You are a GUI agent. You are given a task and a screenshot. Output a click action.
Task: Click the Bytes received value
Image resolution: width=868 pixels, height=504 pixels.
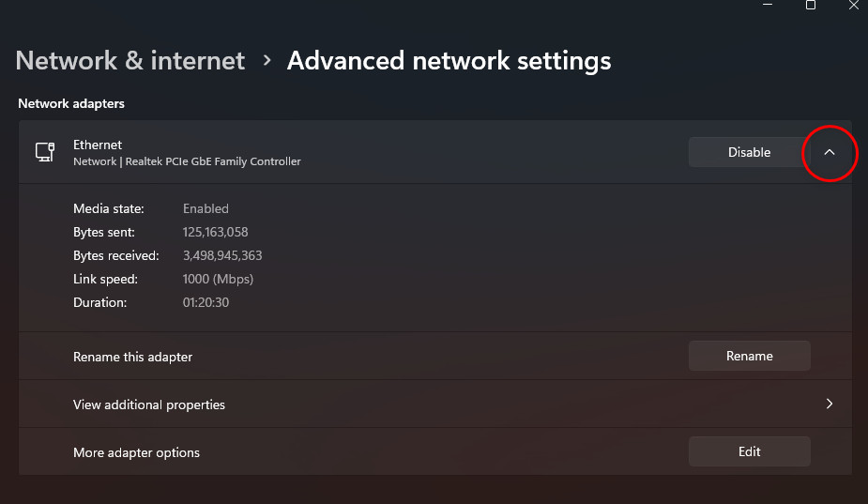click(222, 255)
